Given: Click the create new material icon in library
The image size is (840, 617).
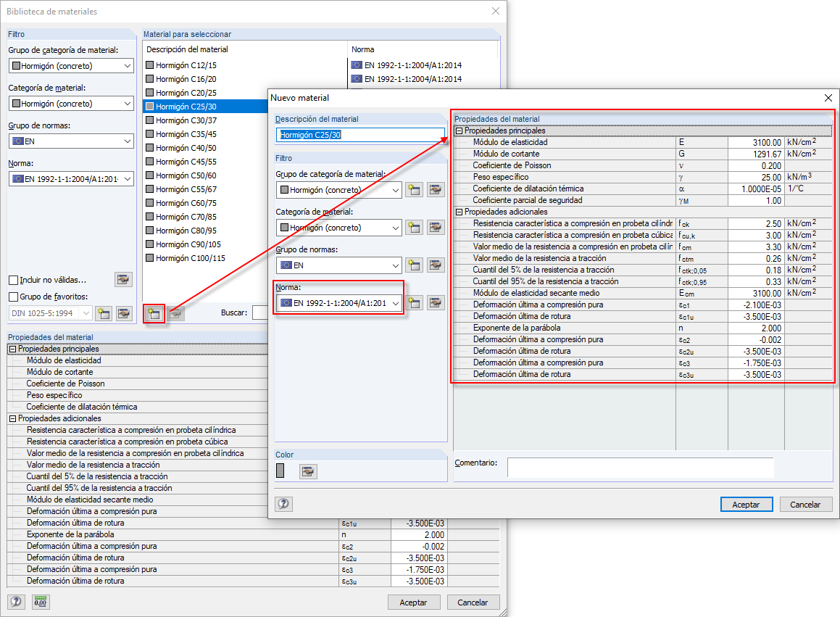Looking at the screenshot, I should (154, 314).
